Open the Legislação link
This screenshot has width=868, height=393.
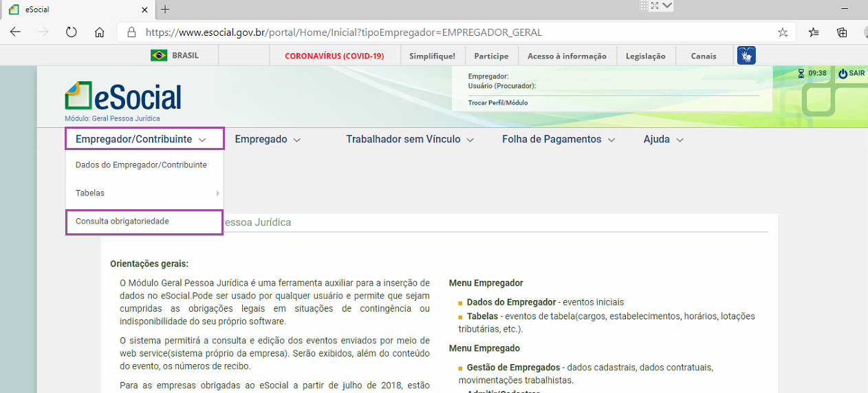[645, 56]
